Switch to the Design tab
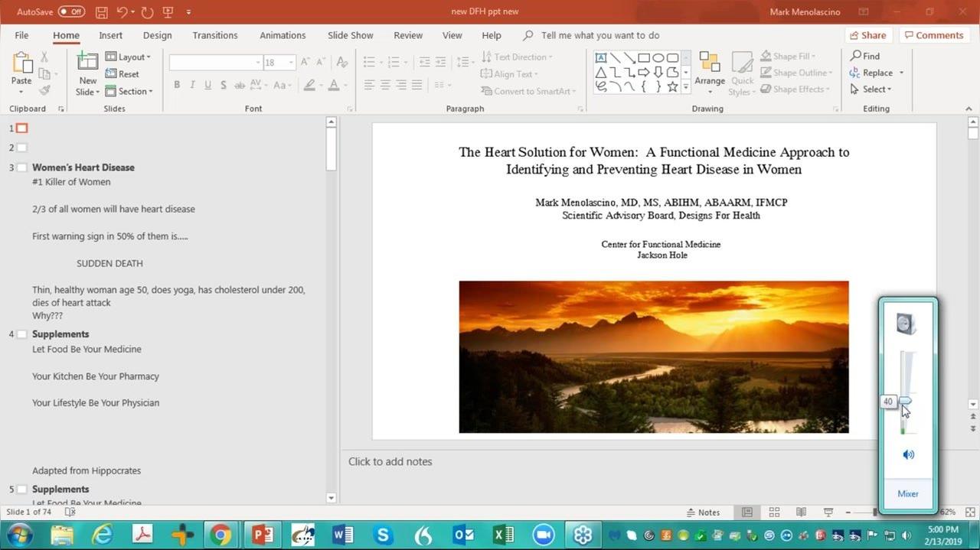The height and width of the screenshot is (550, 980). point(157,35)
